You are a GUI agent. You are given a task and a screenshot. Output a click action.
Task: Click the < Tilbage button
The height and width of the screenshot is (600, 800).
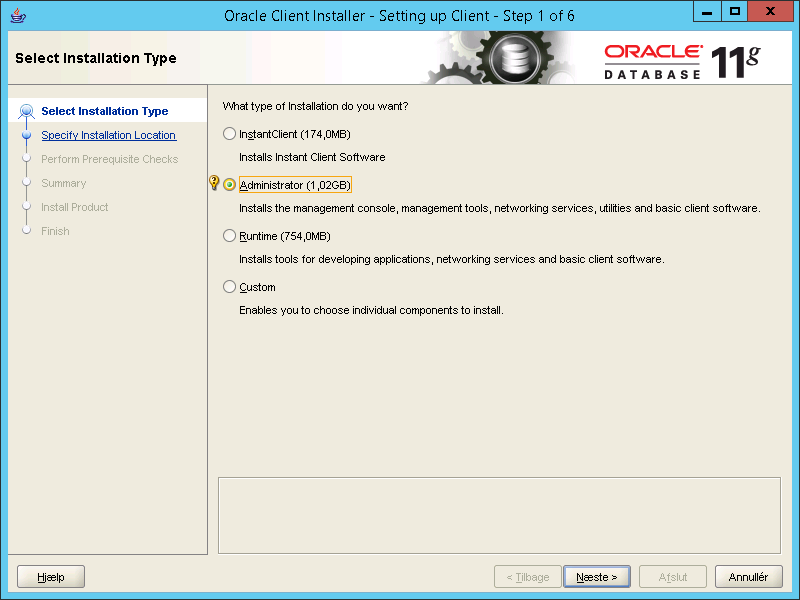(x=528, y=577)
